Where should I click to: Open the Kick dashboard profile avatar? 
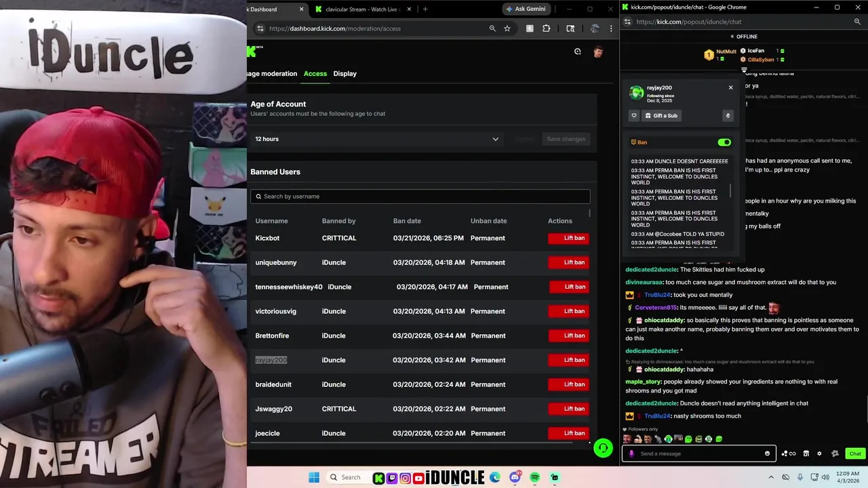tap(598, 52)
